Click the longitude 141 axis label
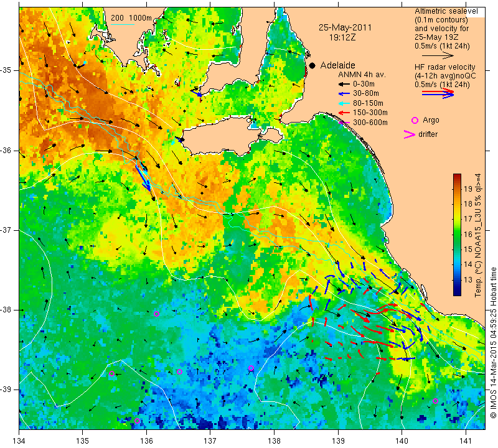The height and width of the screenshot is (448, 498). (466, 441)
